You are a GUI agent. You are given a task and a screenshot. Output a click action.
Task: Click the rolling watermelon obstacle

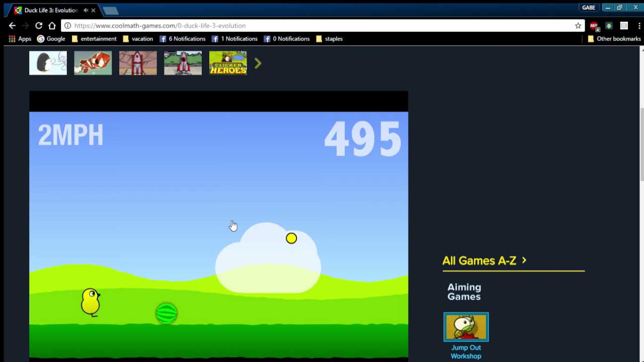[x=167, y=313]
